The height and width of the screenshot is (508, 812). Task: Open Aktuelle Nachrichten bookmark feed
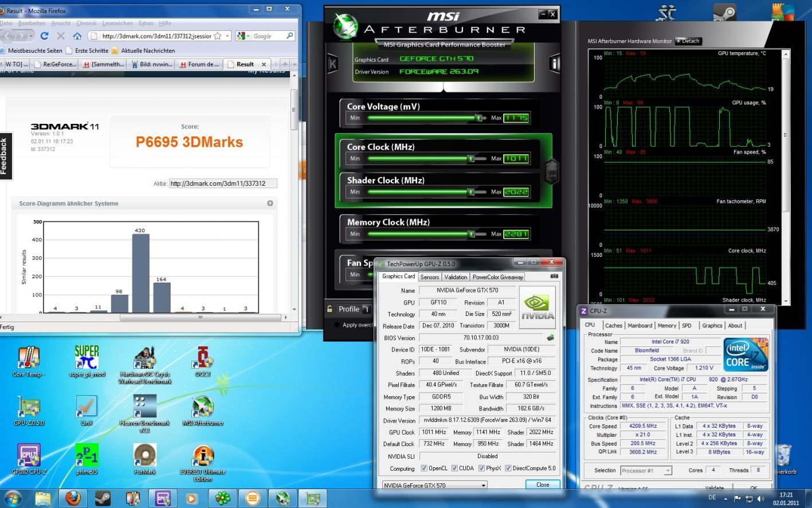point(143,50)
